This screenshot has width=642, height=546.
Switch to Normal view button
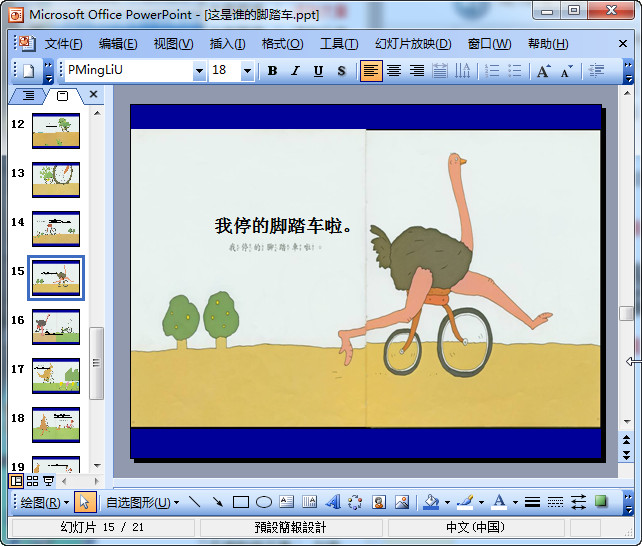pos(16,481)
